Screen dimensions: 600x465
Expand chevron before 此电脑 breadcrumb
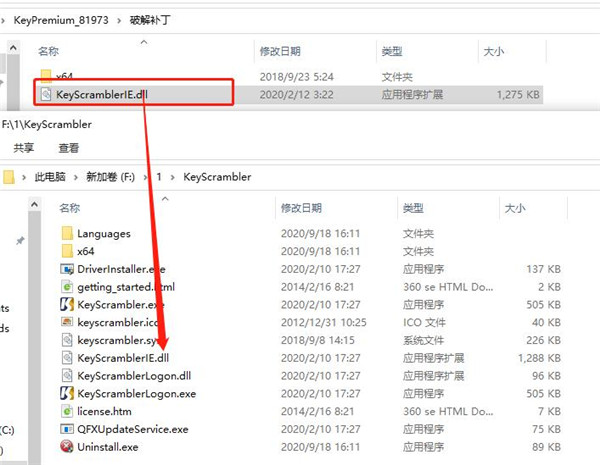24,177
